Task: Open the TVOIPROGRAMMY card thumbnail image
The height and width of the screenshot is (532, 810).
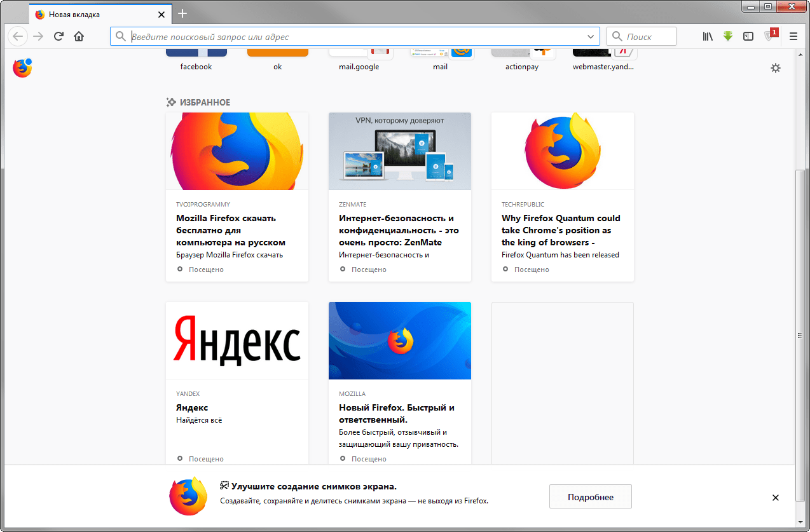Action: coord(237,151)
